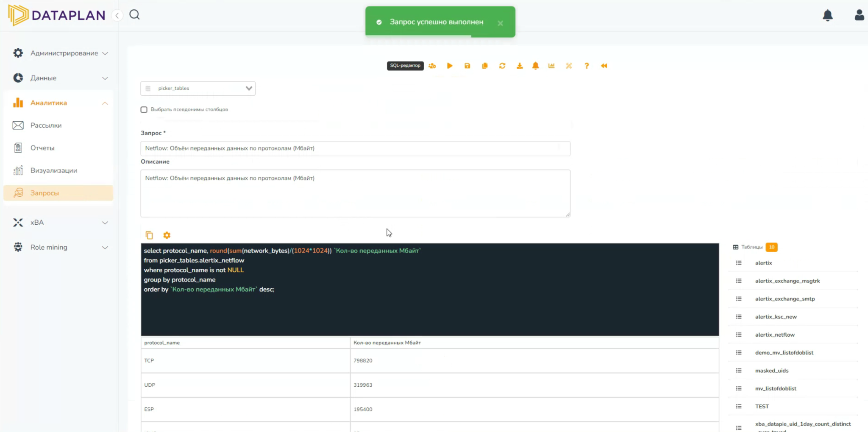The image size is (868, 432).
Task: Select the alertix_exchange_msgtrk table
Action: [x=787, y=281]
